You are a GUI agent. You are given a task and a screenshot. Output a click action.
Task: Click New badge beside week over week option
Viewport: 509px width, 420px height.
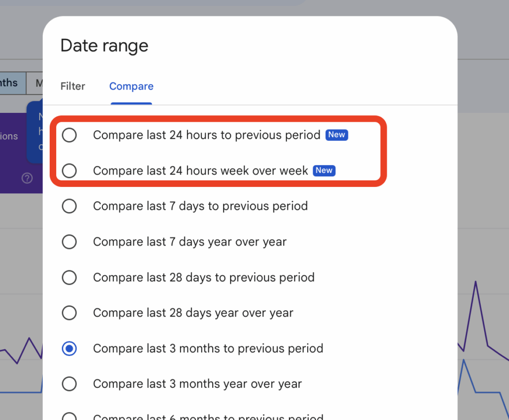pos(324,170)
